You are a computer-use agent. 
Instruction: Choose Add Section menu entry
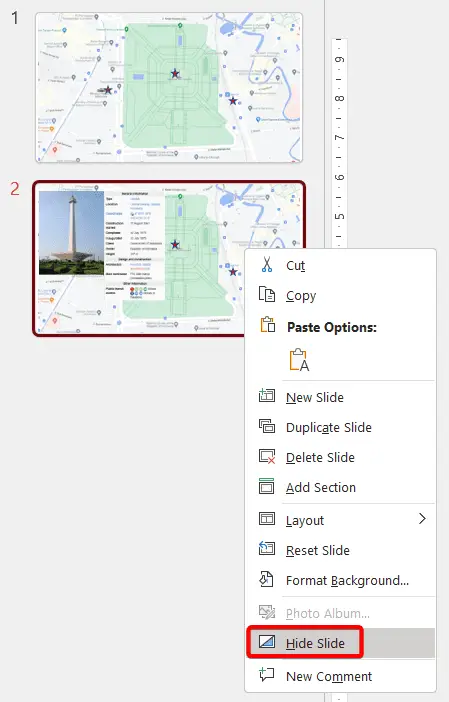pos(340,487)
